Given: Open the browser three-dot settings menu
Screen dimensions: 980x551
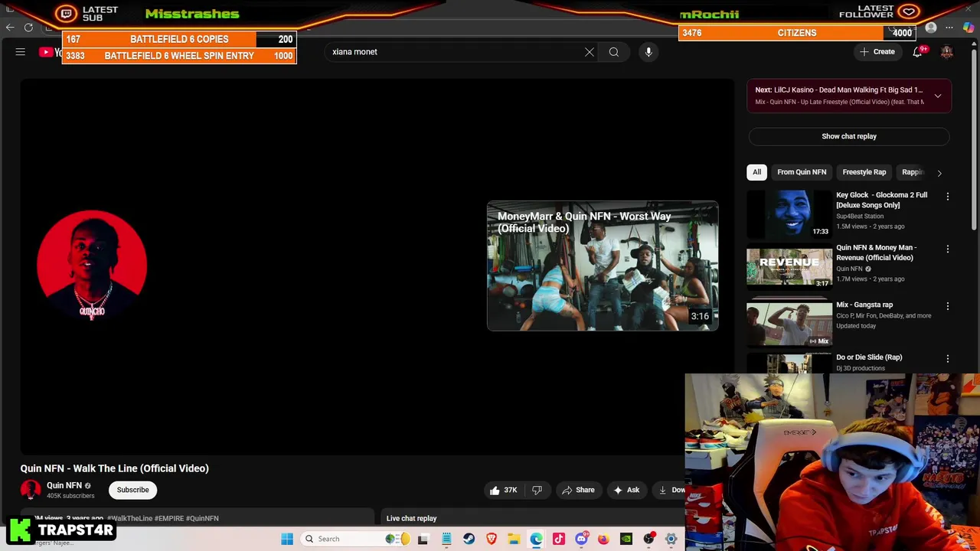Looking at the screenshot, I should point(949,28).
